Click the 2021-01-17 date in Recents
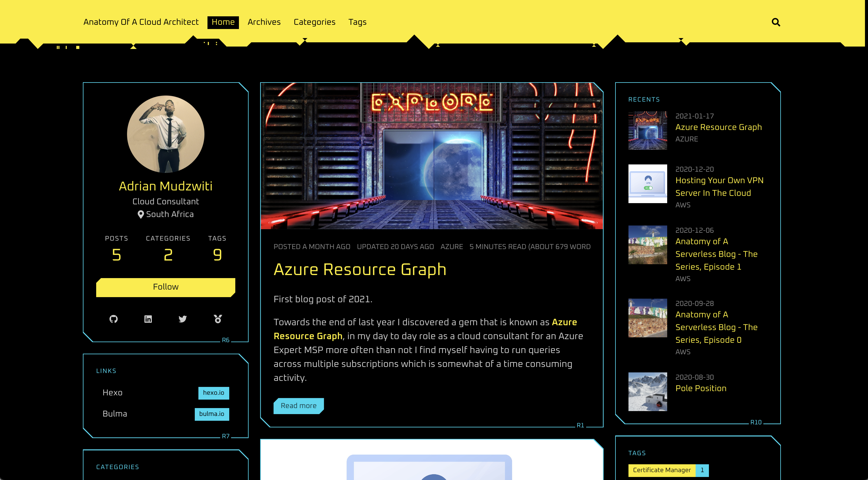 pos(694,116)
